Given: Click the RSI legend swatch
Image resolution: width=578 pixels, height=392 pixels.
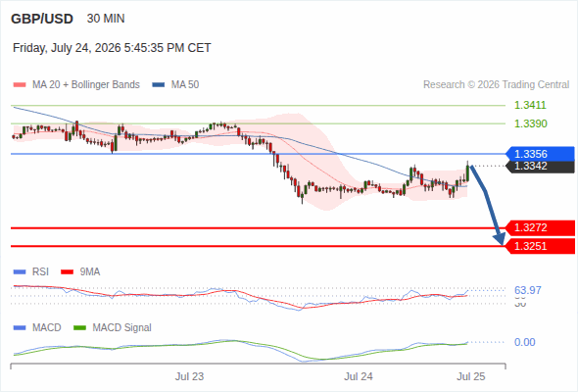Looking at the screenshot, I should (20, 271).
